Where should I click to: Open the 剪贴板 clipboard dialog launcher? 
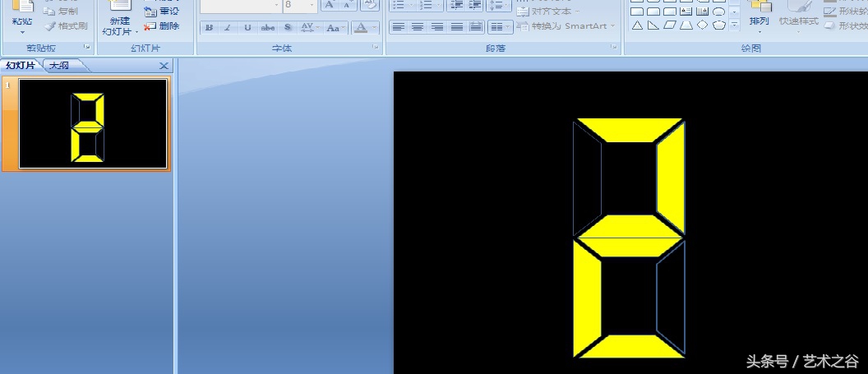click(87, 48)
